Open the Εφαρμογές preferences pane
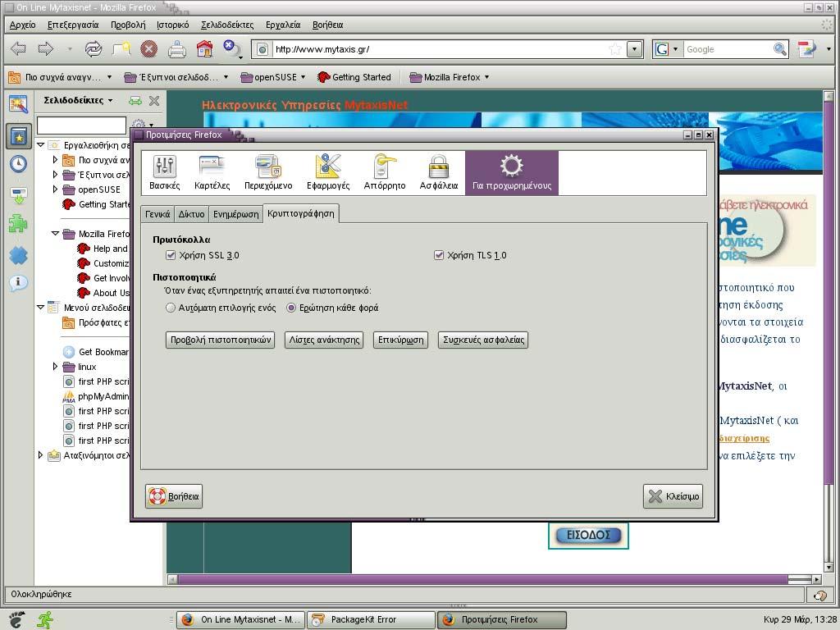Image resolution: width=840 pixels, height=630 pixels. click(328, 172)
